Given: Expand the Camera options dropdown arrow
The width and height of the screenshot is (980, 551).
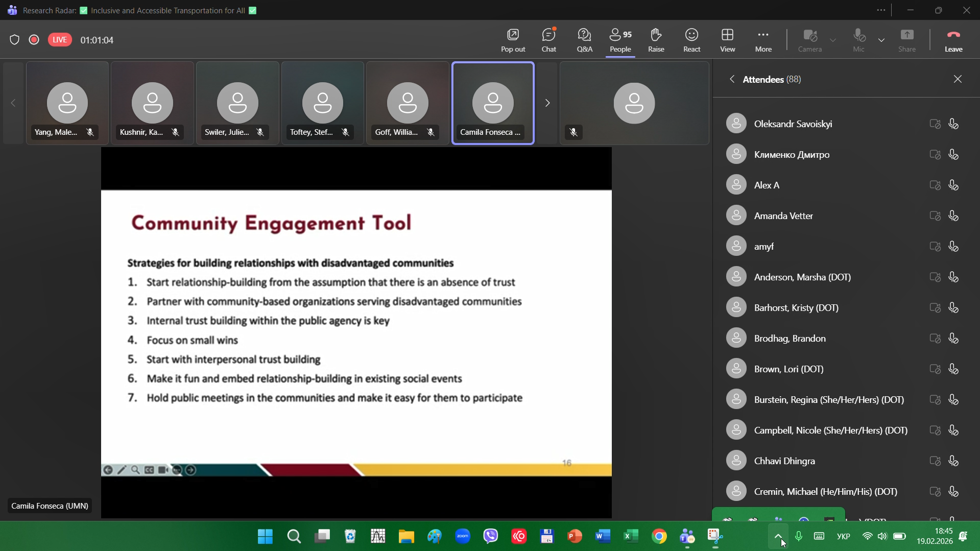Looking at the screenshot, I should coord(833,40).
